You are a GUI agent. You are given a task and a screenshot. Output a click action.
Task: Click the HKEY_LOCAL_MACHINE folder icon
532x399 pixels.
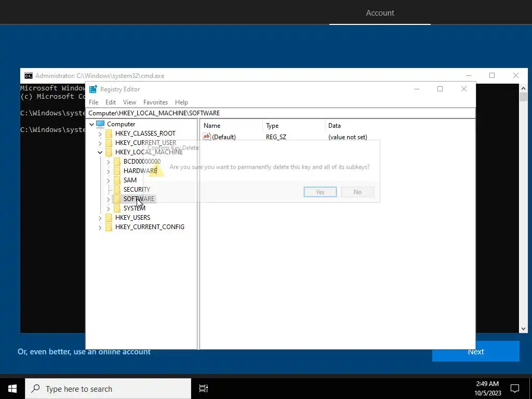(109, 152)
